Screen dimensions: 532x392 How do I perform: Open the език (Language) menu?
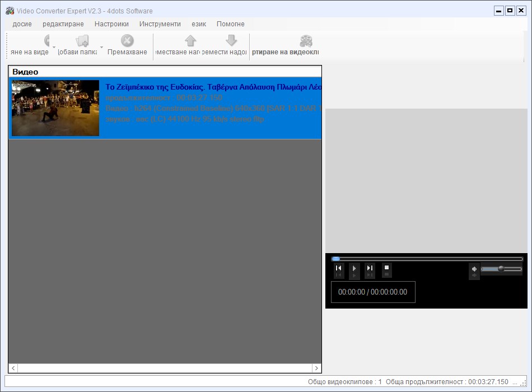click(199, 24)
